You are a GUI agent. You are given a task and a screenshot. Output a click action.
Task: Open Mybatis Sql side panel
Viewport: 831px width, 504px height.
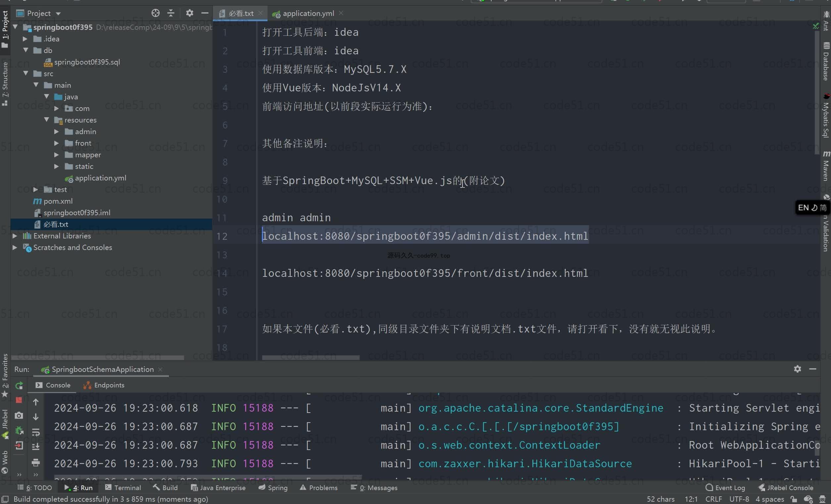[826, 116]
